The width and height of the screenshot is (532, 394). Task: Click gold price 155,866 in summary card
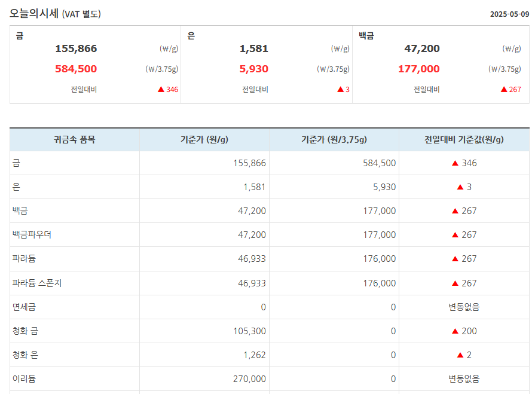[x=76, y=48]
